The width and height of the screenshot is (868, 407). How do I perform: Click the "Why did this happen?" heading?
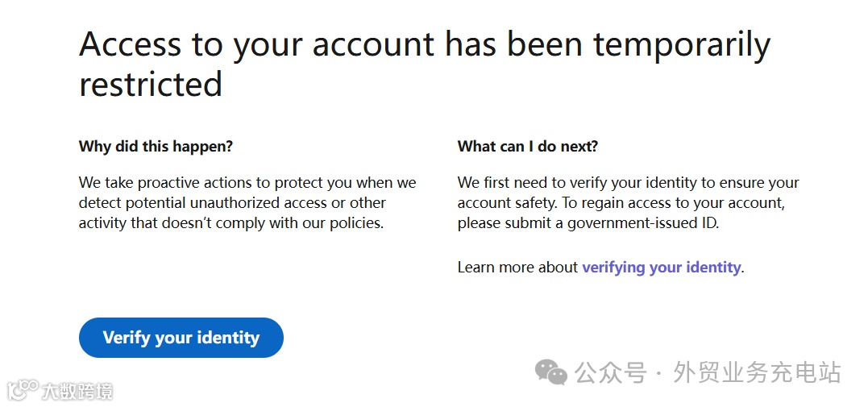point(156,146)
